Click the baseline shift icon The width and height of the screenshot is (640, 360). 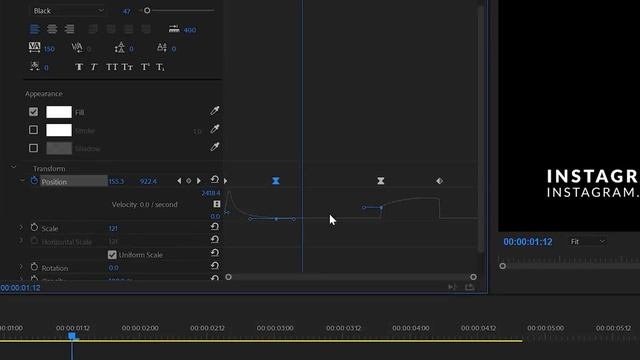coord(162,47)
